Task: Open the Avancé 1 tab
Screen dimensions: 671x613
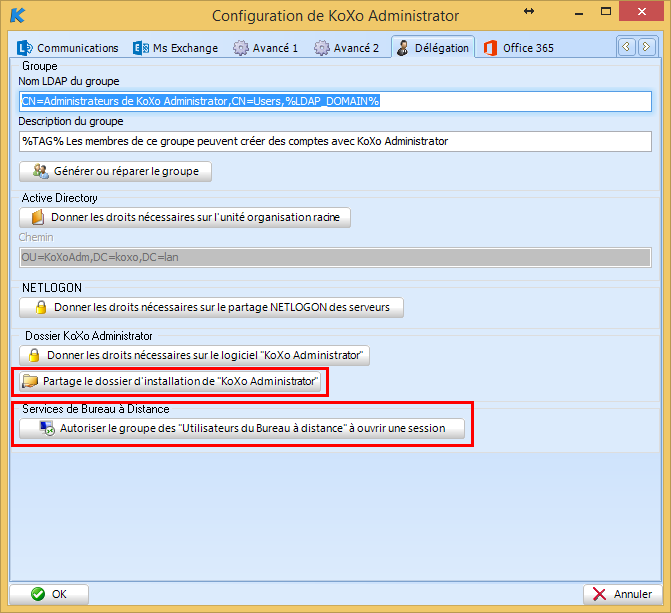Action: 265,48
